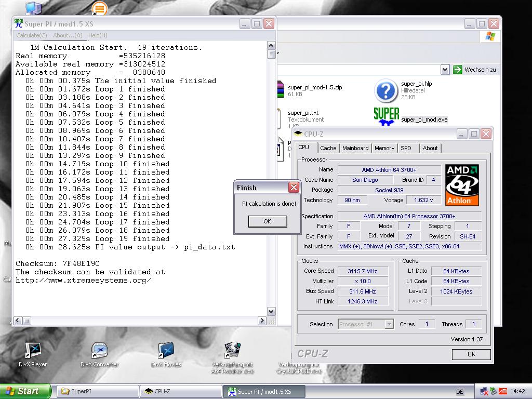Open the Processor #1 selection dropdown
The image size is (532, 399).
coord(389,324)
